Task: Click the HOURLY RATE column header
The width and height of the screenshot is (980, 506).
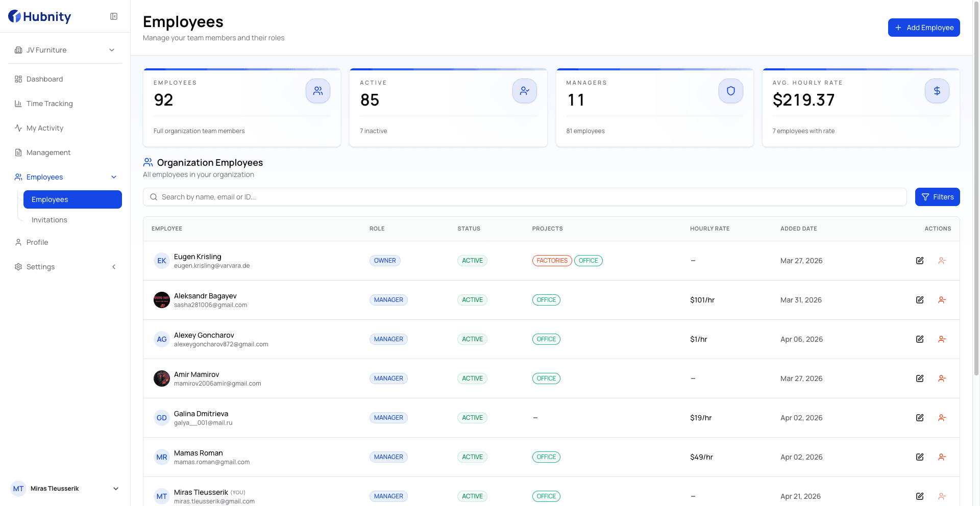Action: coord(709,229)
